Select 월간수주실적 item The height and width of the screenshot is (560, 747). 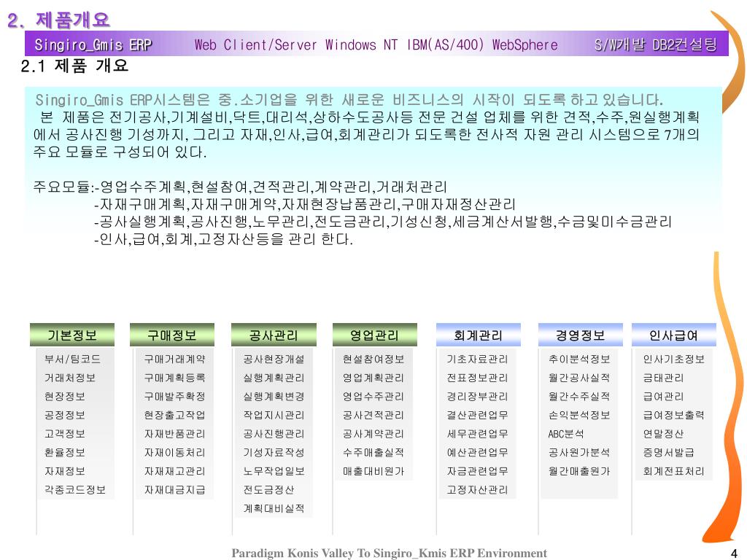(579, 396)
